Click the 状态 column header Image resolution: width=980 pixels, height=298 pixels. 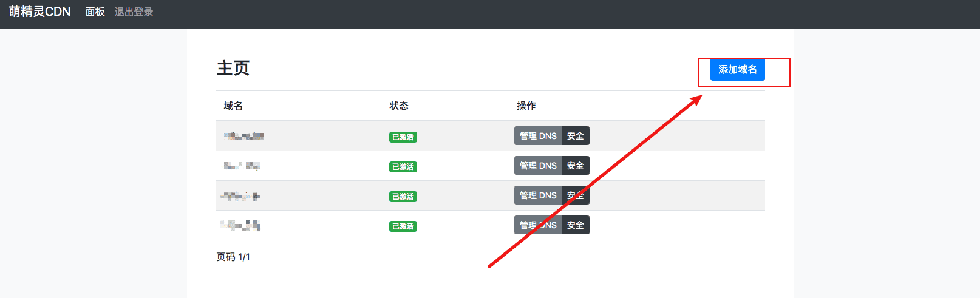399,106
